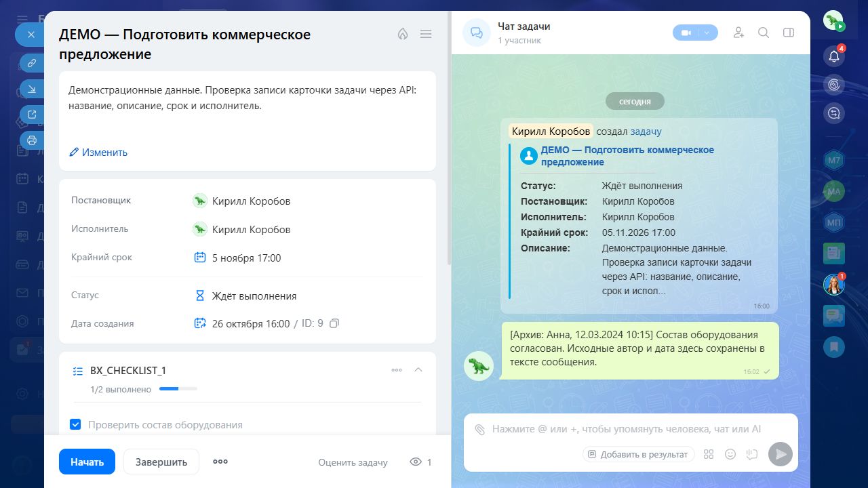Open the emoji picker smiley icon

pyautogui.click(x=730, y=454)
